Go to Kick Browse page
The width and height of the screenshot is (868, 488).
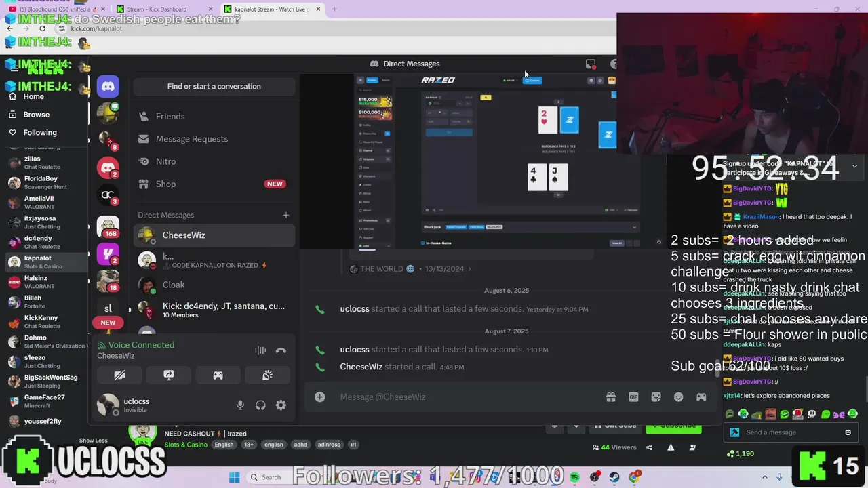(37, 115)
